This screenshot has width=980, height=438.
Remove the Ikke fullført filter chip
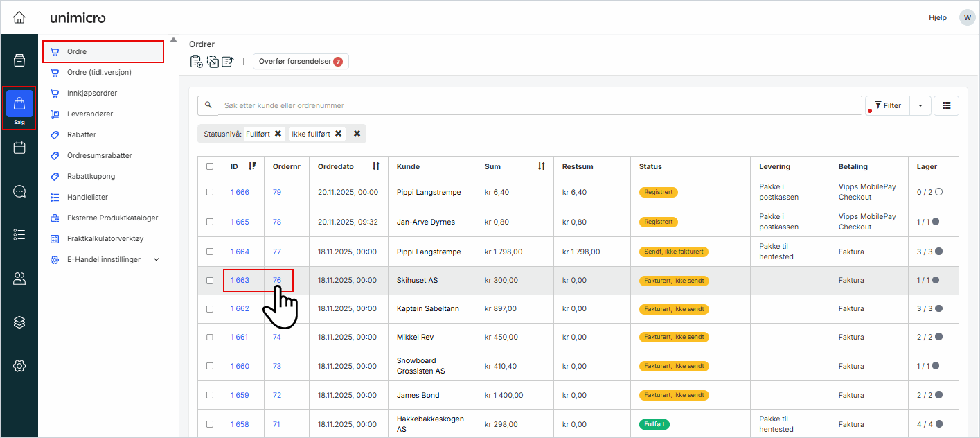(338, 134)
